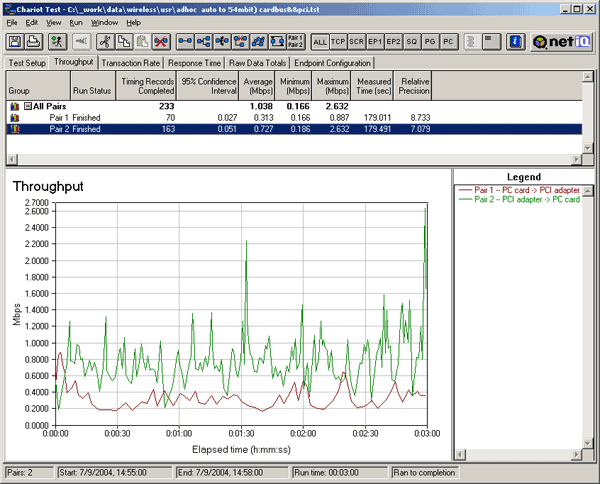600x484 pixels.
Task: Click the Print toolbar icon
Action: coord(35,42)
